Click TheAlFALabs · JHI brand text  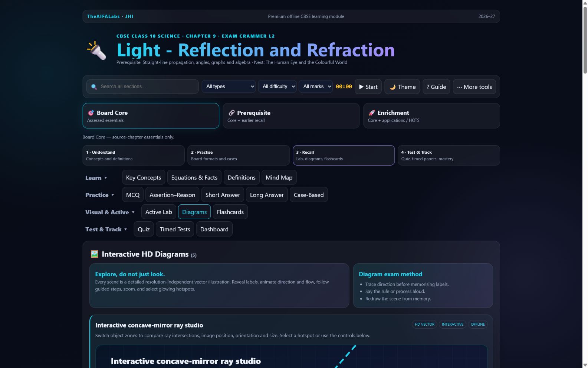click(110, 16)
